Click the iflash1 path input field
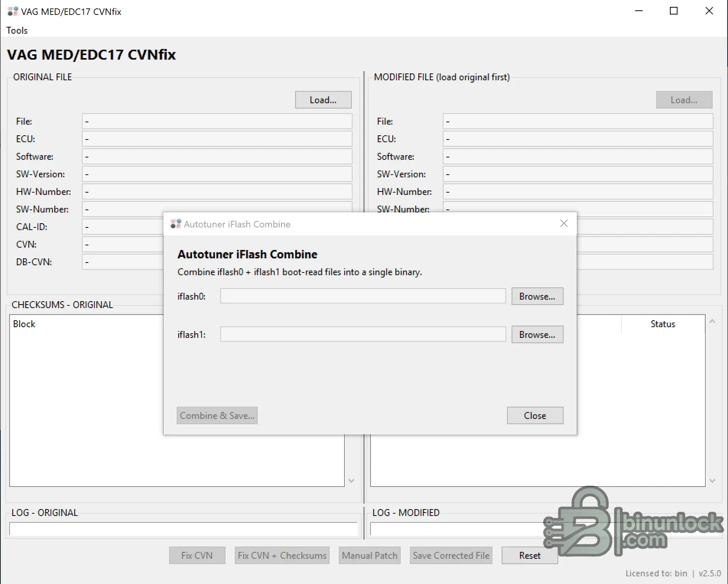Viewport: 728px width, 584px height. [363, 334]
